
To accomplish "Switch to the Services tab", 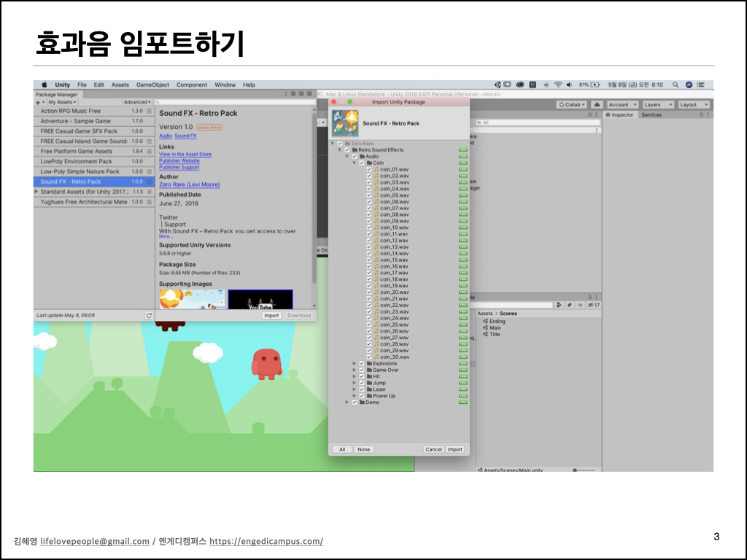I will (651, 114).
